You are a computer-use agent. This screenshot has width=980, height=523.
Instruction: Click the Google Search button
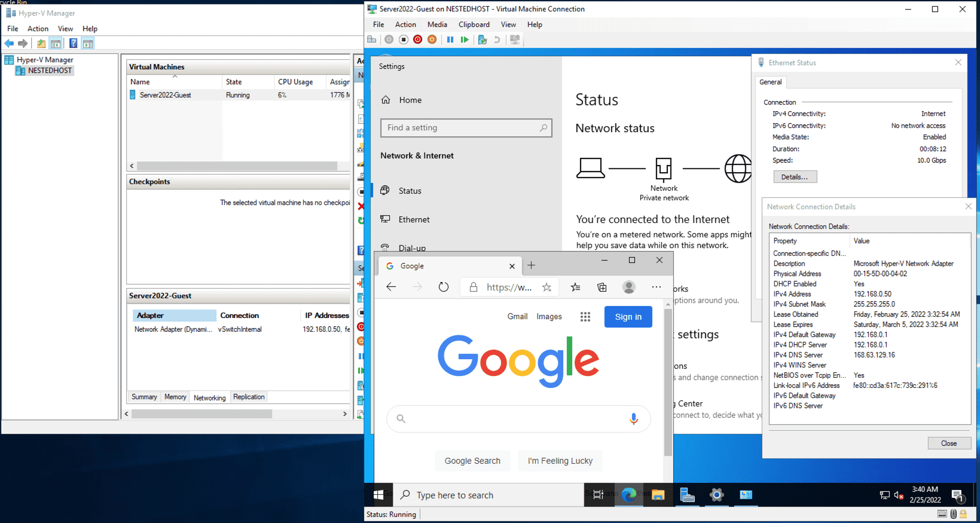(x=472, y=461)
